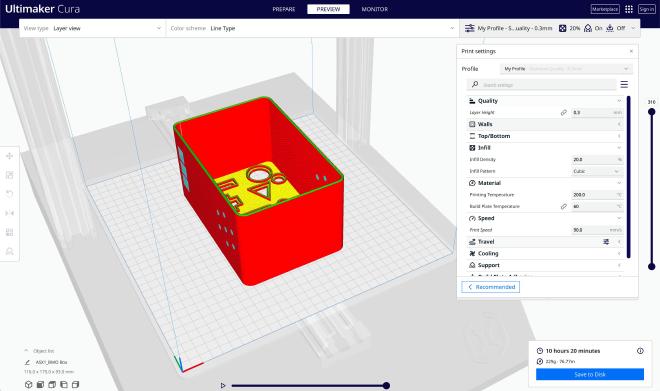Play the layer simulation
The height and width of the screenshot is (391, 660).
click(223, 385)
